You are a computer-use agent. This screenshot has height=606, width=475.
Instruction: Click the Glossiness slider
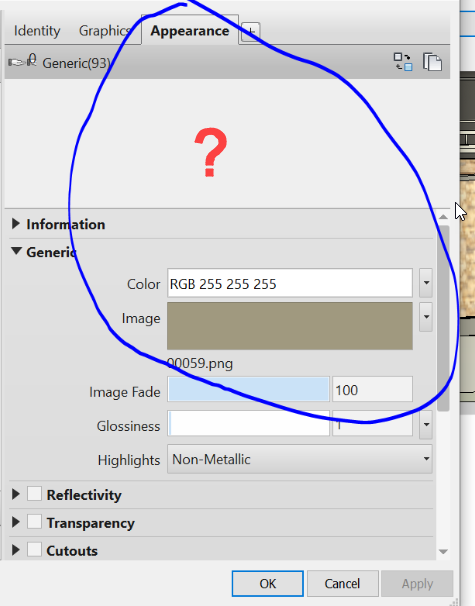[249, 424]
